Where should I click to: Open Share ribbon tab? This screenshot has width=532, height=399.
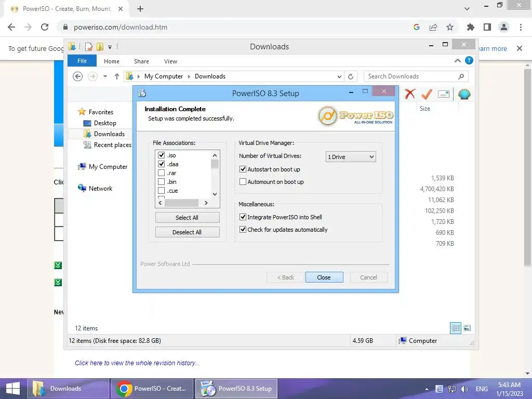141,61
